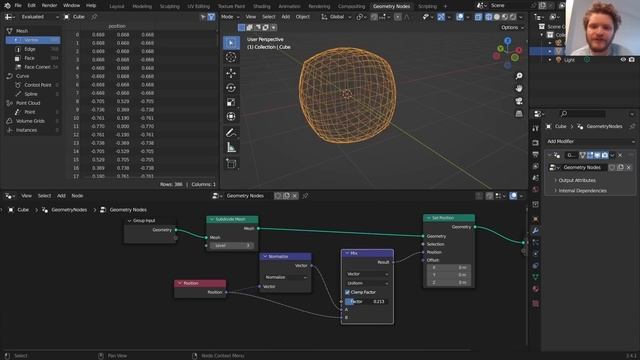
Task: Click Cube in the node editor breadcrumb
Action: [x=23, y=210]
